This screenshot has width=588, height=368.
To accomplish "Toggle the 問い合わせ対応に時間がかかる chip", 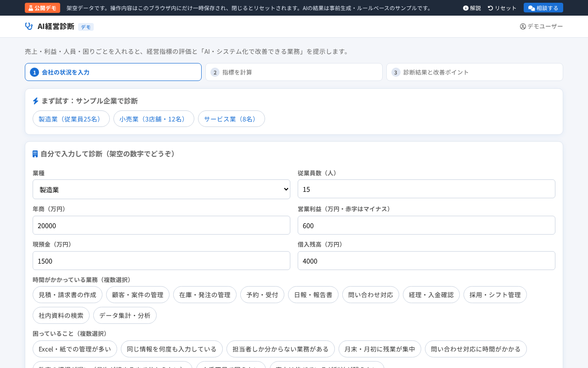I will (x=476, y=349).
